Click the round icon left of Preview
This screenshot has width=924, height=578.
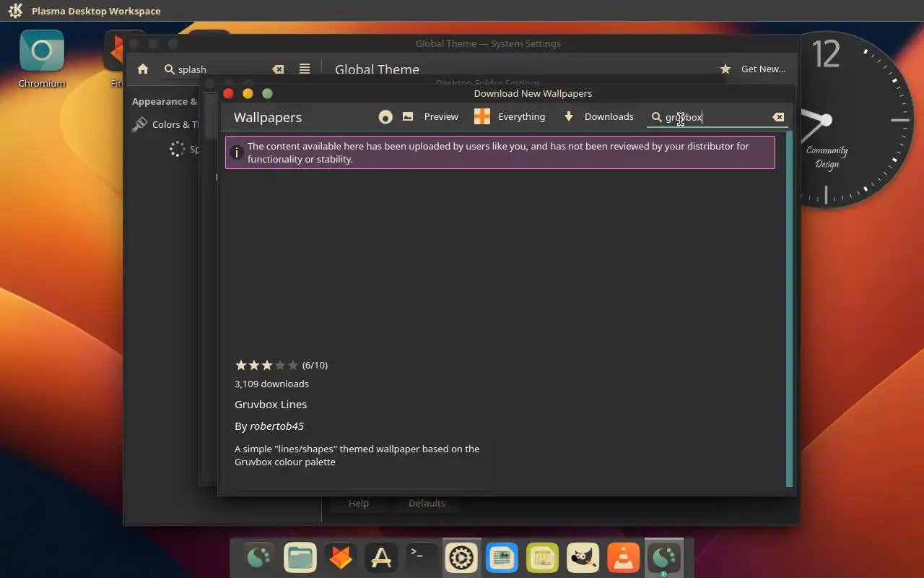(x=385, y=117)
